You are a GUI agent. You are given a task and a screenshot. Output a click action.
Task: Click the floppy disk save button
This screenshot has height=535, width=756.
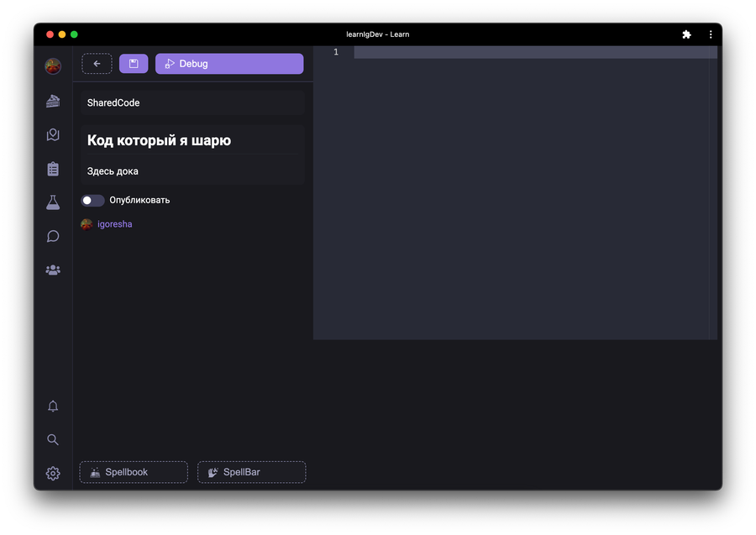[134, 64]
